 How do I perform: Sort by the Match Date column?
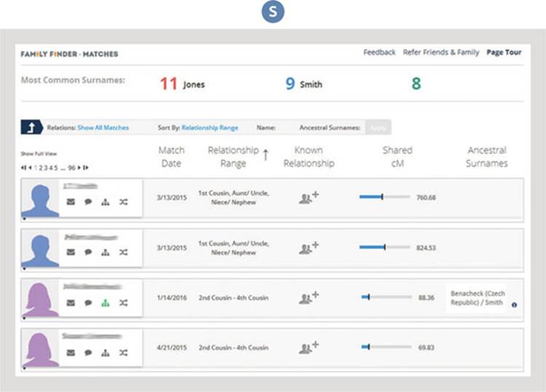[172, 156]
